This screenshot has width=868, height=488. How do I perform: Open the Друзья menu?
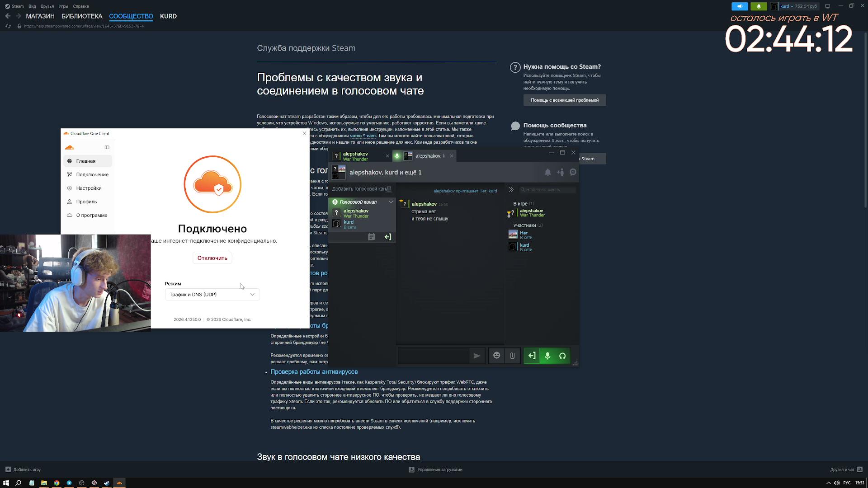(47, 6)
